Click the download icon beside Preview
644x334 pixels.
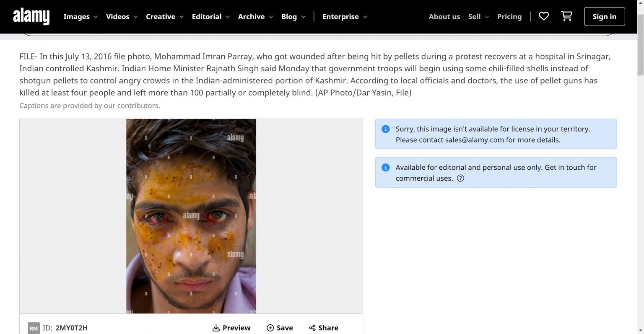click(x=216, y=328)
